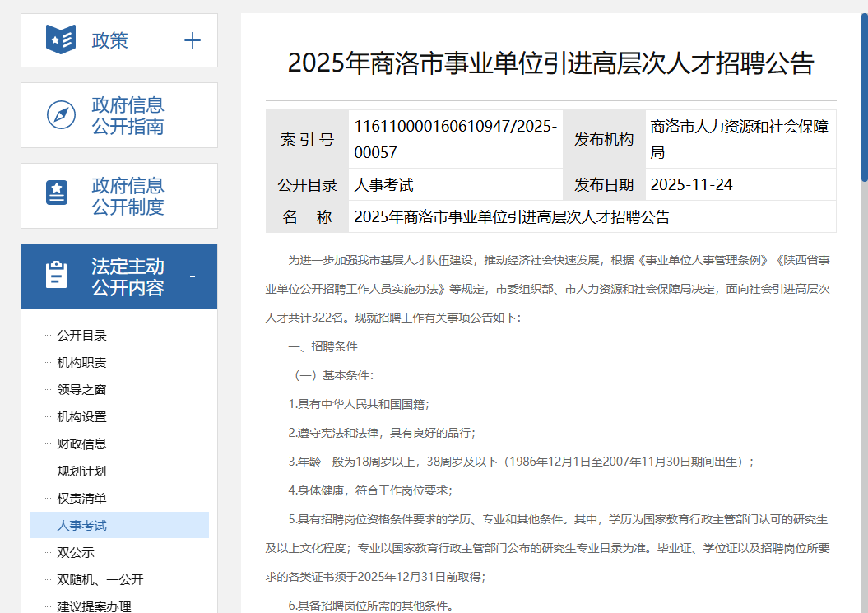
Task: Click the starred document icon for 政府信息公开制度
Action: [x=57, y=193]
